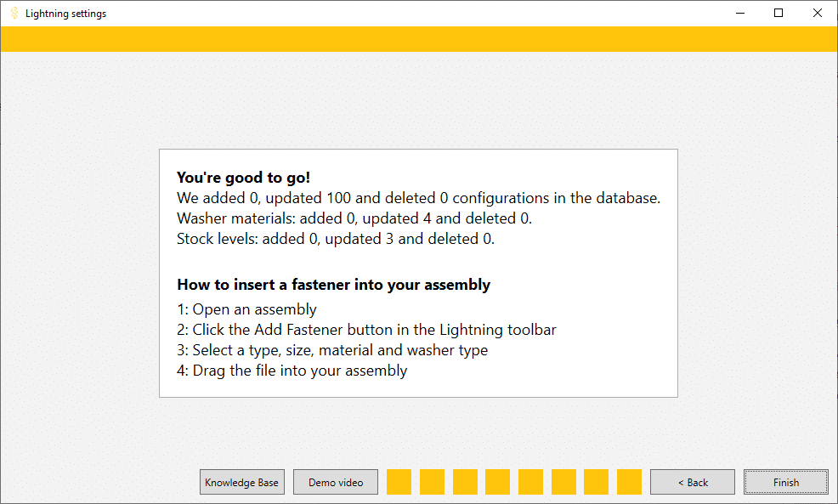Click the Lightning settings title text
The width and height of the screenshot is (838, 504).
pyautogui.click(x=65, y=13)
